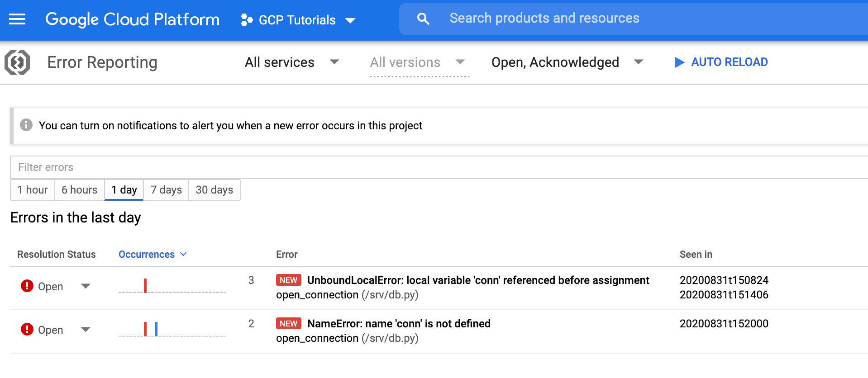Screen dimensions: 868x378
Task: Open the hamburger navigation menu
Action: point(17,19)
